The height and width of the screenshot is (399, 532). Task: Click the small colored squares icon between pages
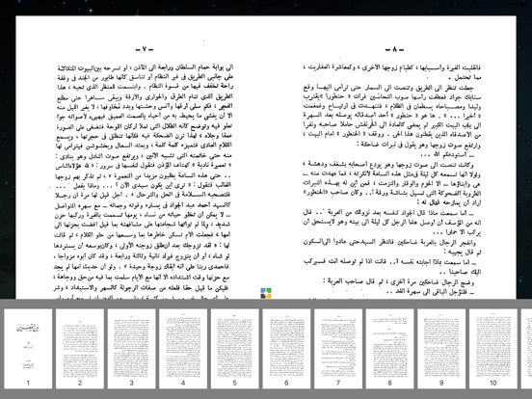pyautogui.click(x=266, y=293)
